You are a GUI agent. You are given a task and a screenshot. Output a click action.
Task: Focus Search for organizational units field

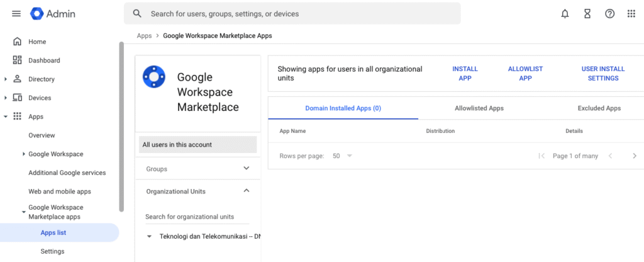[197, 217]
